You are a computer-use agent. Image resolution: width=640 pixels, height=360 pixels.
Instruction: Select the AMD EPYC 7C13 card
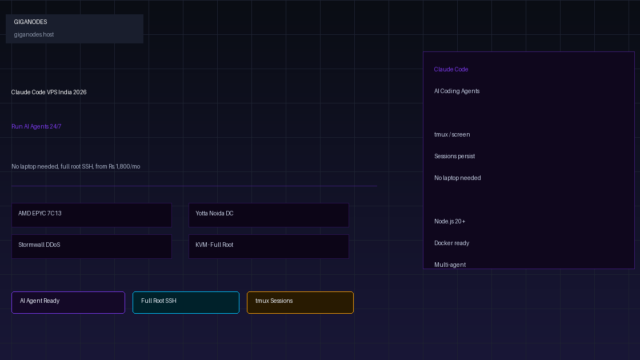pos(91,215)
